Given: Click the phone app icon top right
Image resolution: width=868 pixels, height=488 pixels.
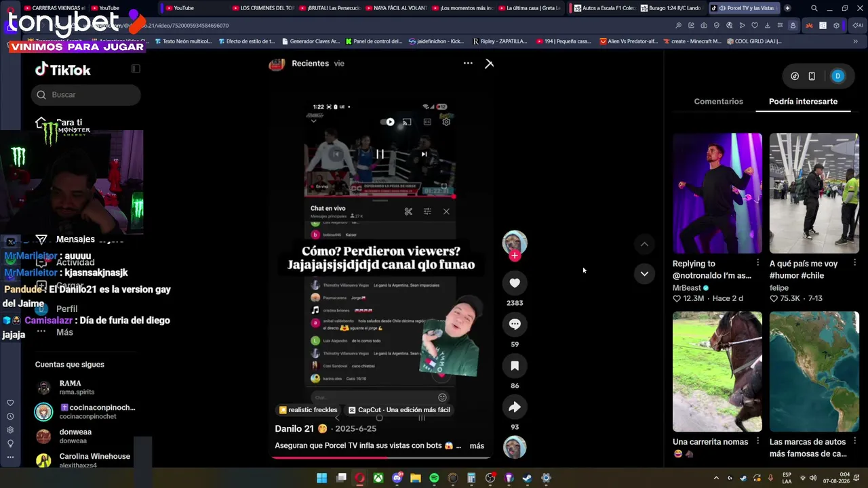Looking at the screenshot, I should point(812,76).
